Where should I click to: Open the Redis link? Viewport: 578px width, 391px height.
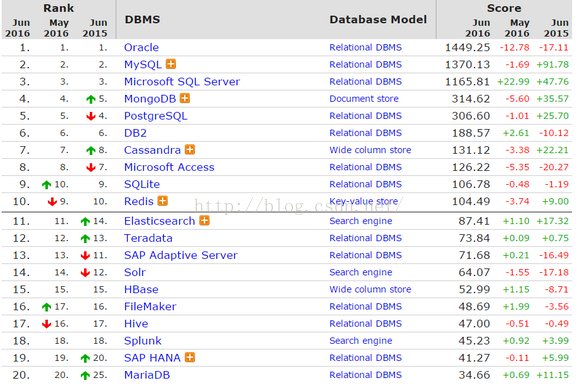pyautogui.click(x=139, y=201)
